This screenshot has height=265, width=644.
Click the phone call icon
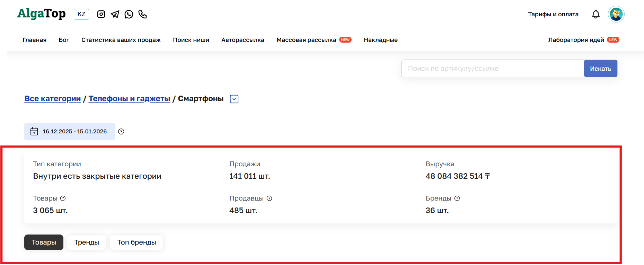coord(143,14)
